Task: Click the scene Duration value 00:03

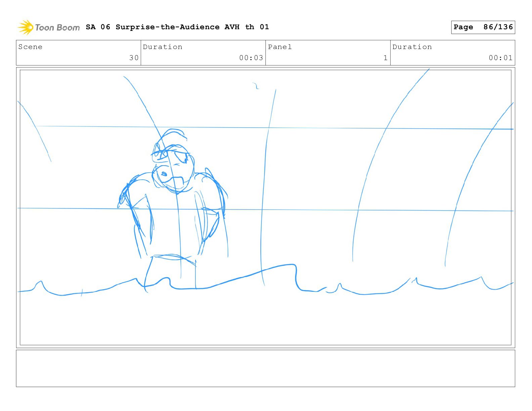Action: pos(251,58)
